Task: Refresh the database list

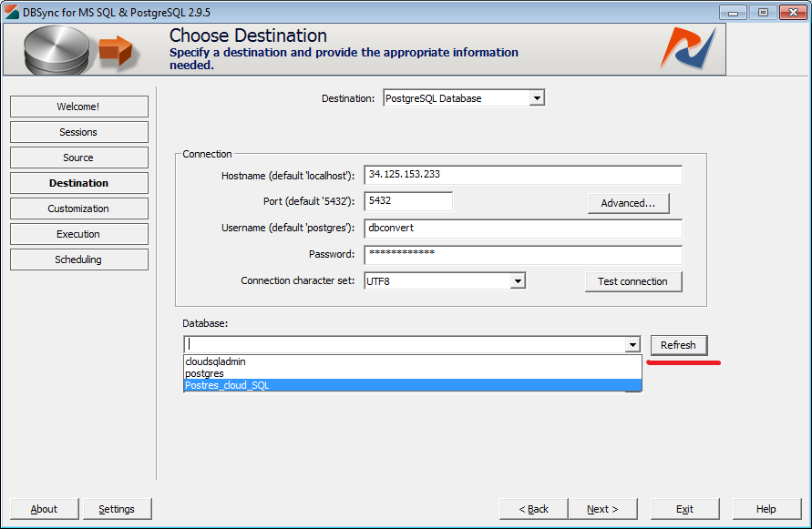Action: [x=678, y=345]
